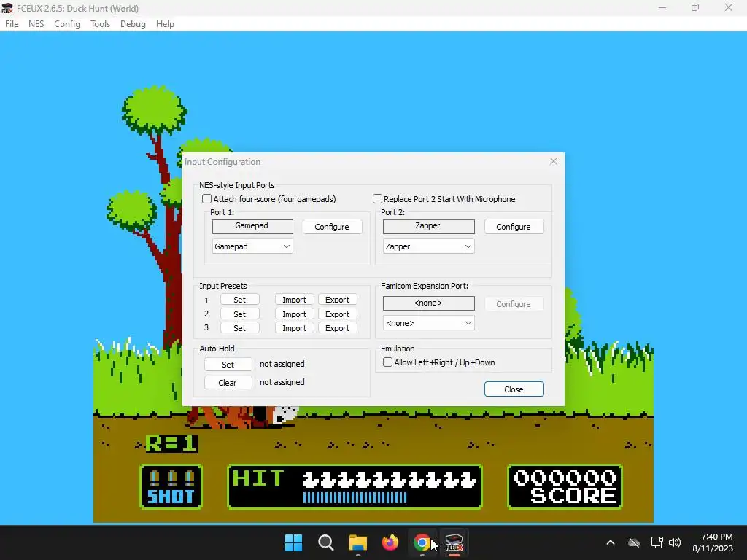Open Windows Search from the taskbar
The image size is (747, 560).
[x=326, y=542]
